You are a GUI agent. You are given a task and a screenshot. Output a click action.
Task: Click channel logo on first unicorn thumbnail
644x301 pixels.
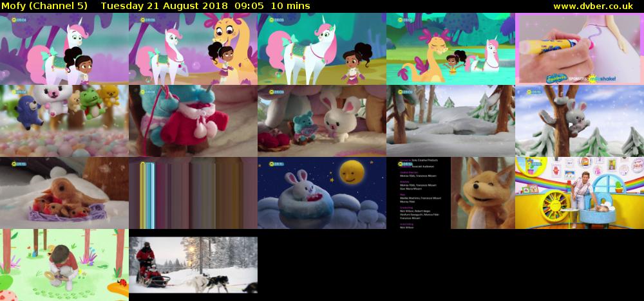click(19, 20)
